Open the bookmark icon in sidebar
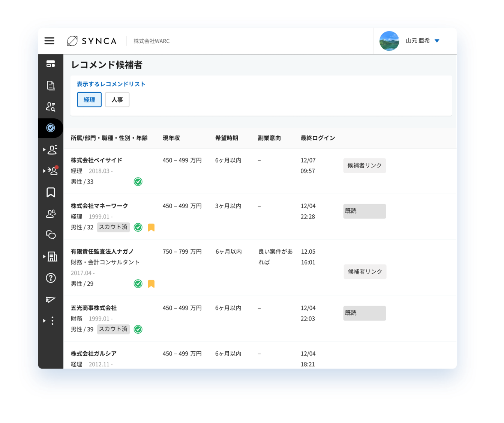 [x=51, y=193]
